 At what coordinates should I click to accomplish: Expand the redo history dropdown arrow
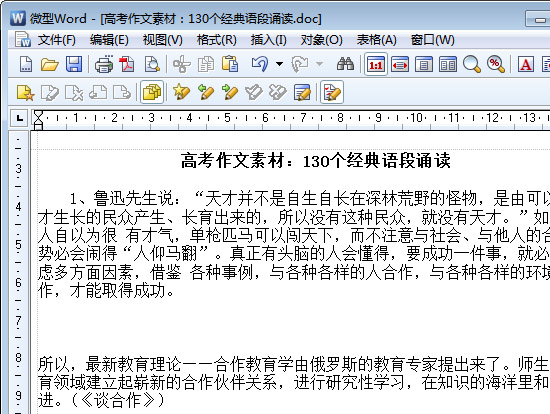320,64
